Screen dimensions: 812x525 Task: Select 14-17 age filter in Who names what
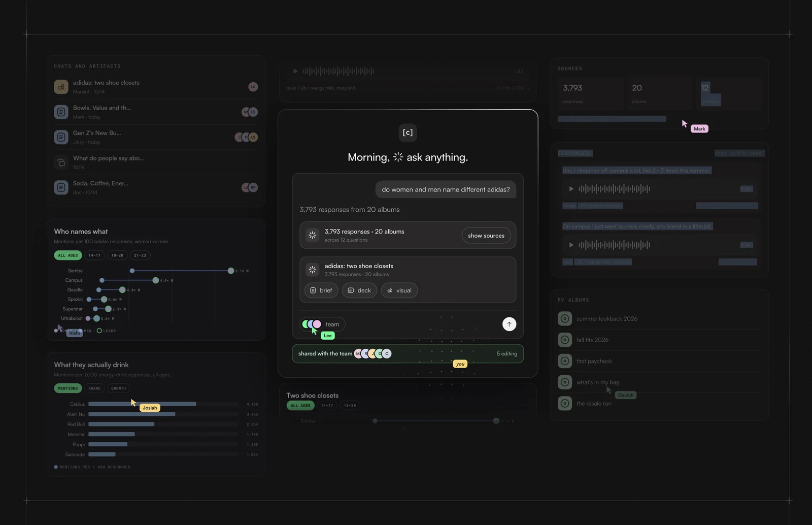(94, 255)
